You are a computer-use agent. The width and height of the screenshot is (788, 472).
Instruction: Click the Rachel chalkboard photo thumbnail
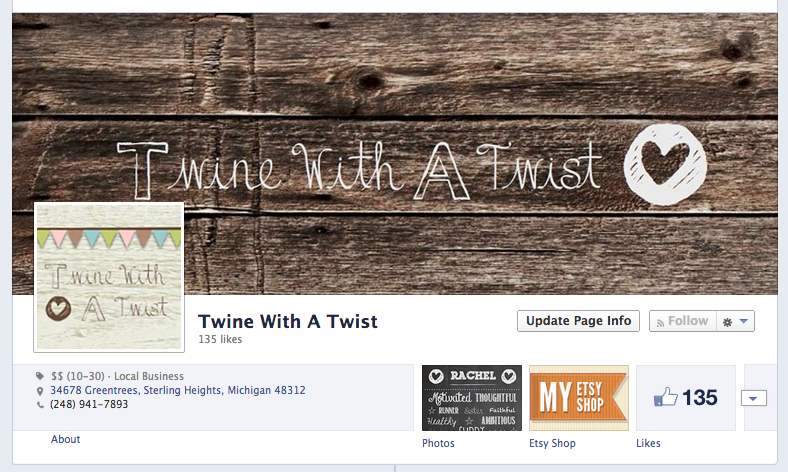coord(472,398)
